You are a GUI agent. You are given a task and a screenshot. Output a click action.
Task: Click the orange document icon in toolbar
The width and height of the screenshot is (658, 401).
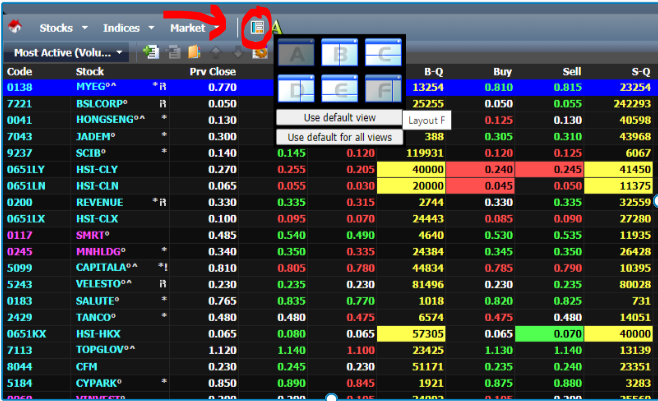click(194, 52)
